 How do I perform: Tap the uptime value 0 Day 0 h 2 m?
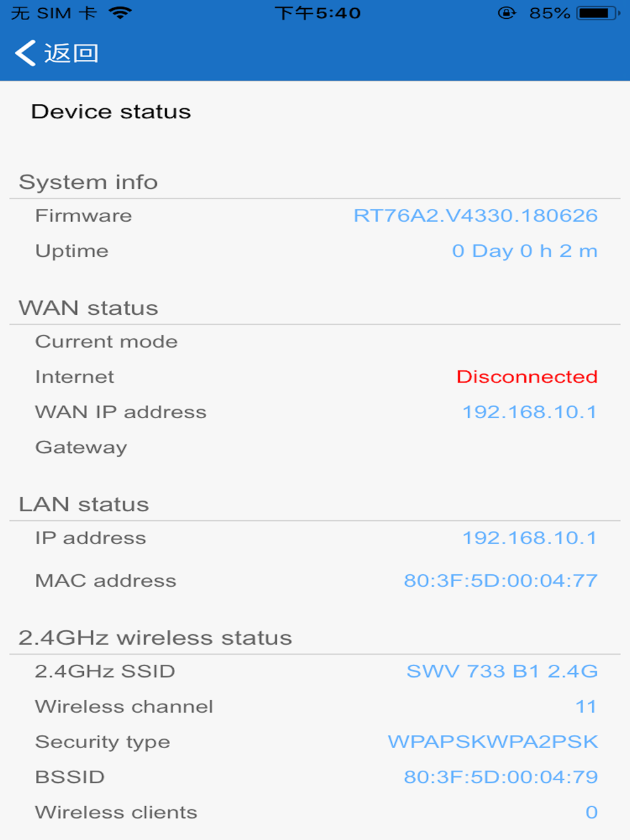pos(524,251)
